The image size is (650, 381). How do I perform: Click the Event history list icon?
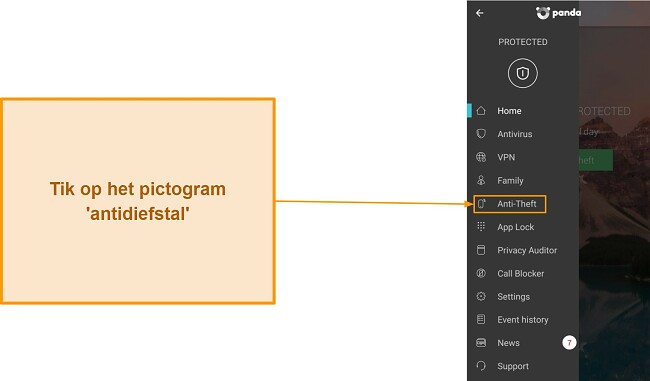[481, 319]
